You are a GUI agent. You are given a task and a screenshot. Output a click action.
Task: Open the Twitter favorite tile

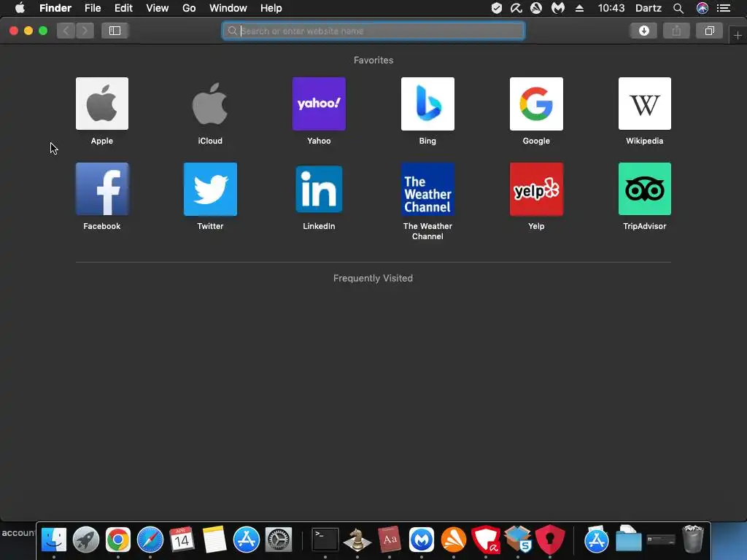[x=210, y=189]
